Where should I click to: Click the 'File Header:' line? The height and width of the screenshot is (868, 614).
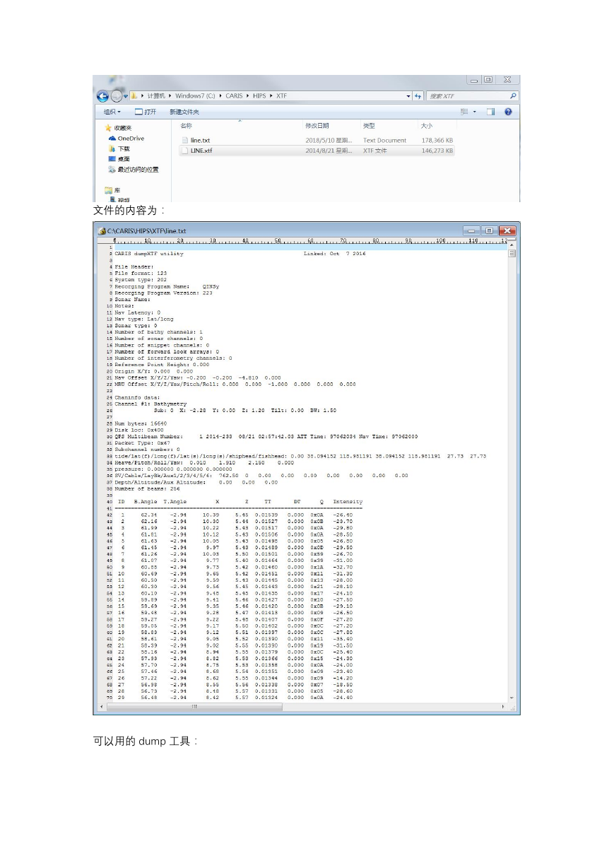point(134,266)
